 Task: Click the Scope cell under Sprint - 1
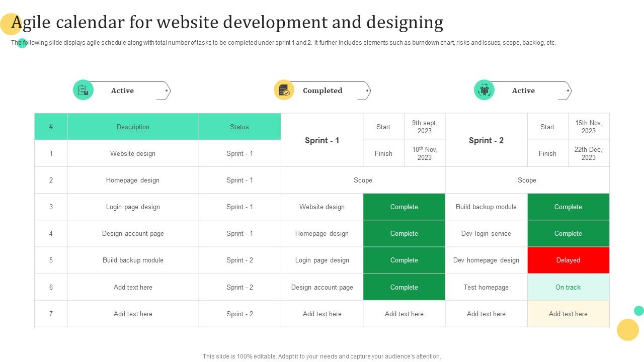[x=363, y=180]
